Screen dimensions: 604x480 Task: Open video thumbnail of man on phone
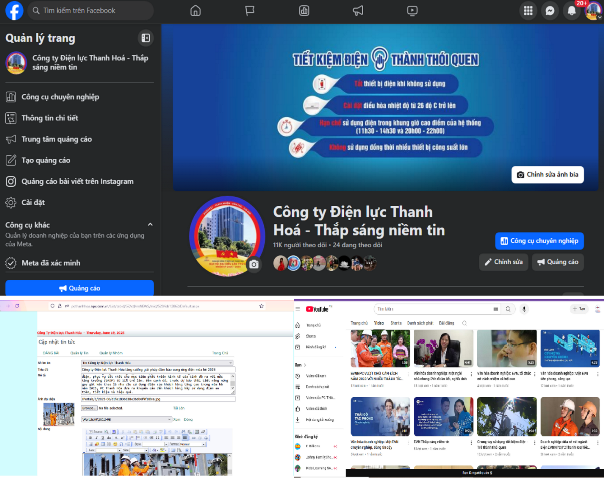pos(507,348)
